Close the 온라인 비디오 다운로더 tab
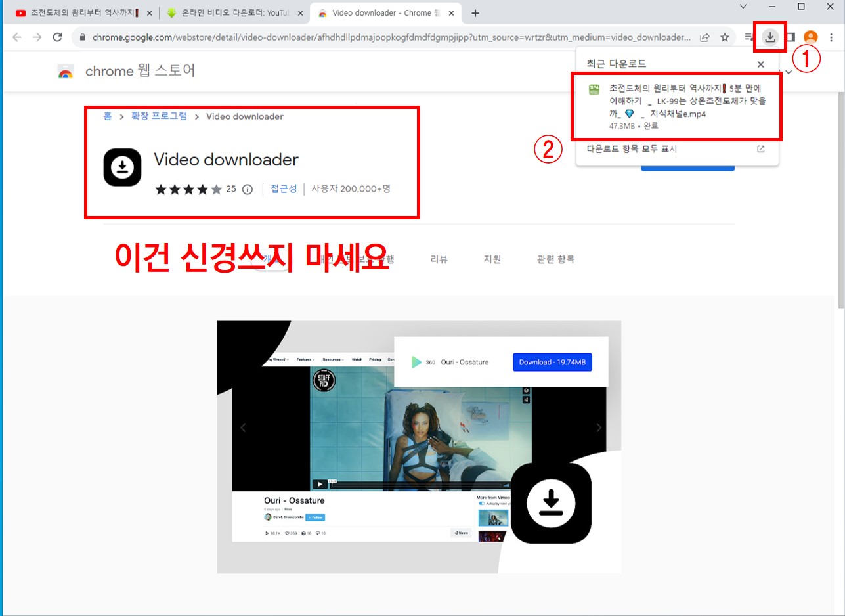The width and height of the screenshot is (845, 616). click(300, 13)
